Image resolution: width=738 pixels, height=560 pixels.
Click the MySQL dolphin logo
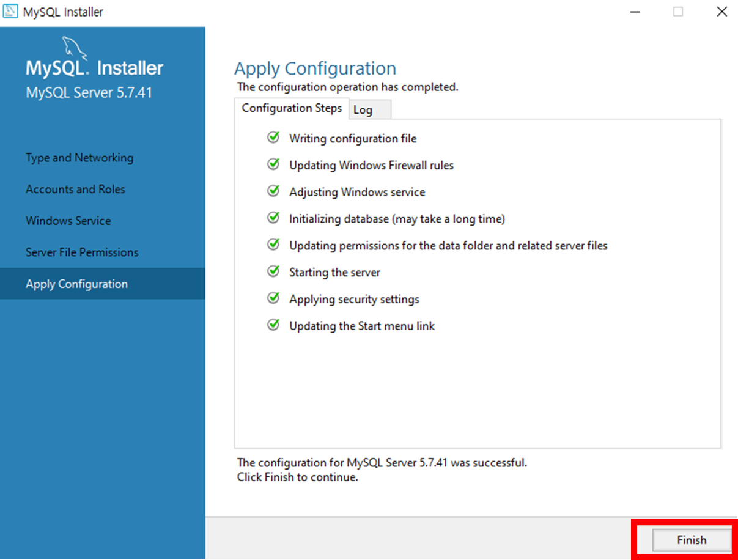point(76,49)
